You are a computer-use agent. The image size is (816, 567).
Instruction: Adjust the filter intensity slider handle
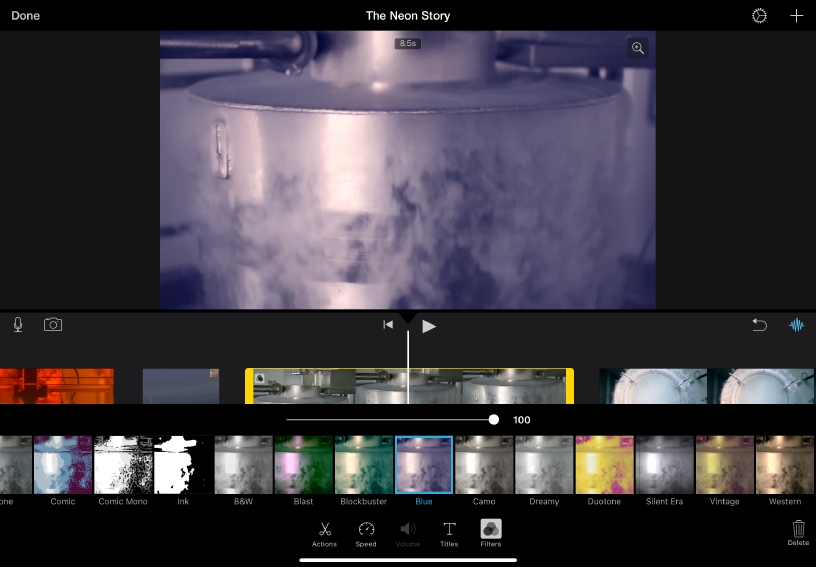click(494, 420)
